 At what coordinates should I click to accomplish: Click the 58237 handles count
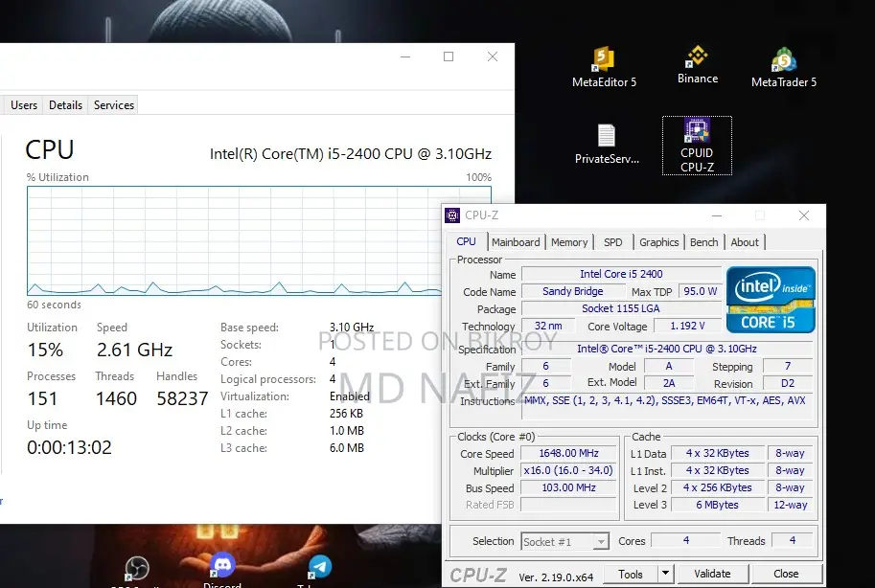182,398
